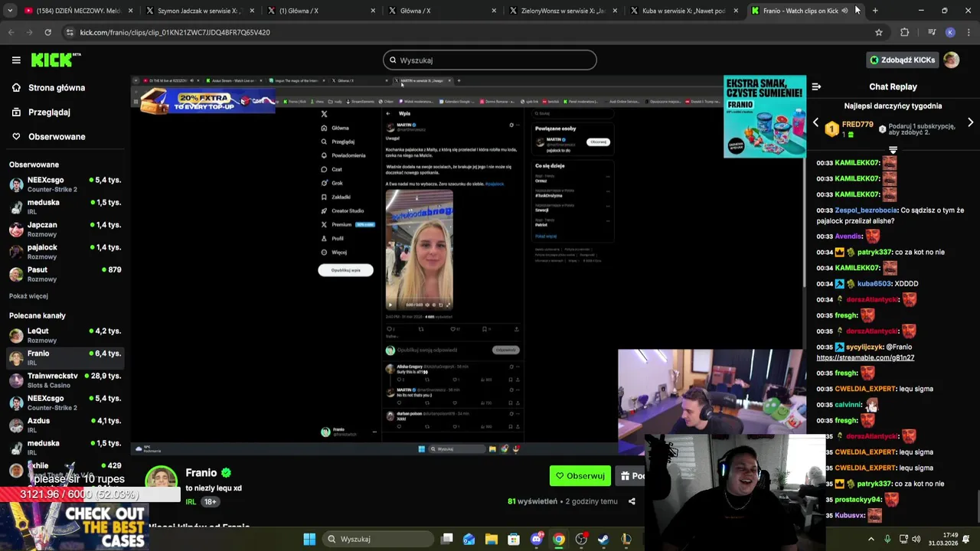The height and width of the screenshot is (551, 980).
Task: Expand the weekly gifters leaderboard handle
Action: pos(893,150)
